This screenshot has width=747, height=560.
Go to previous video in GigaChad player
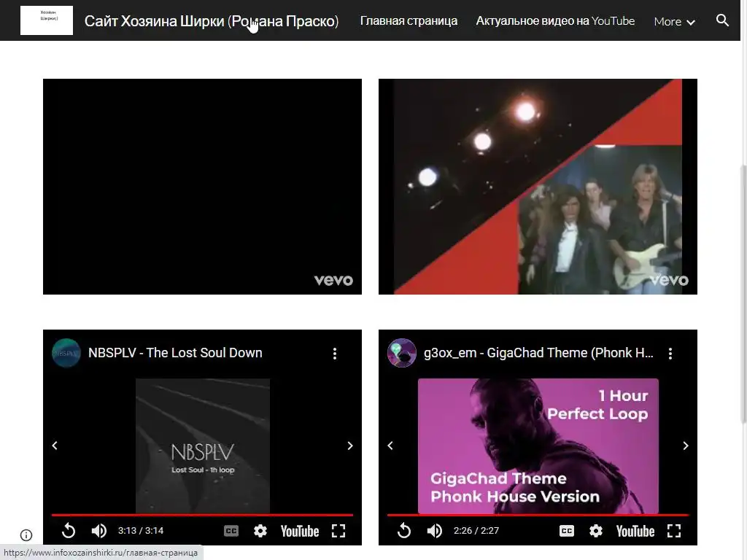[390, 446]
